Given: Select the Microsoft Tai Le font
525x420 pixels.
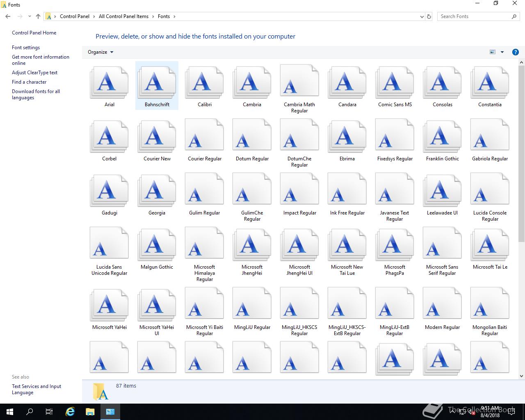Looking at the screenshot, I should coord(490,244).
